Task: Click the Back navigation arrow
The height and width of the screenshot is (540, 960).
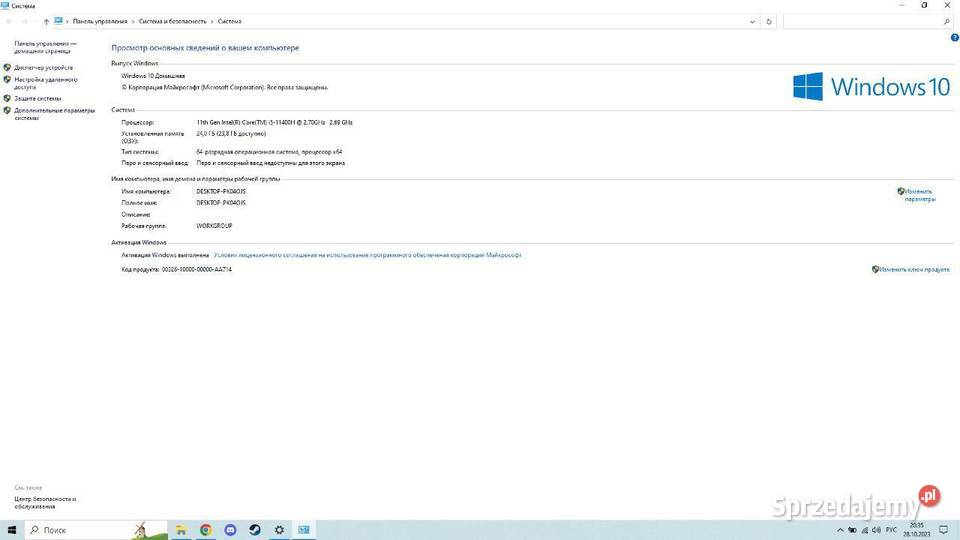Action: point(9,21)
